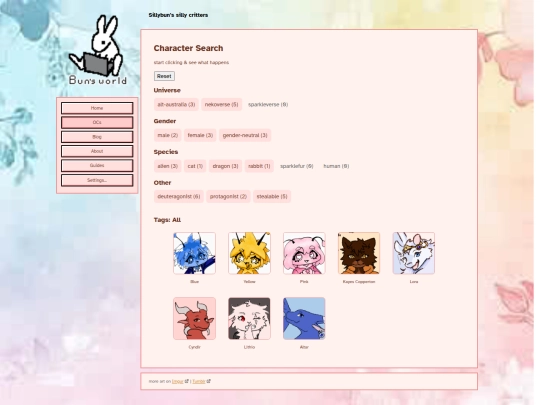This screenshot has height=405, width=540.
Task: Click the "Blue" character name label
Action: tap(194, 282)
